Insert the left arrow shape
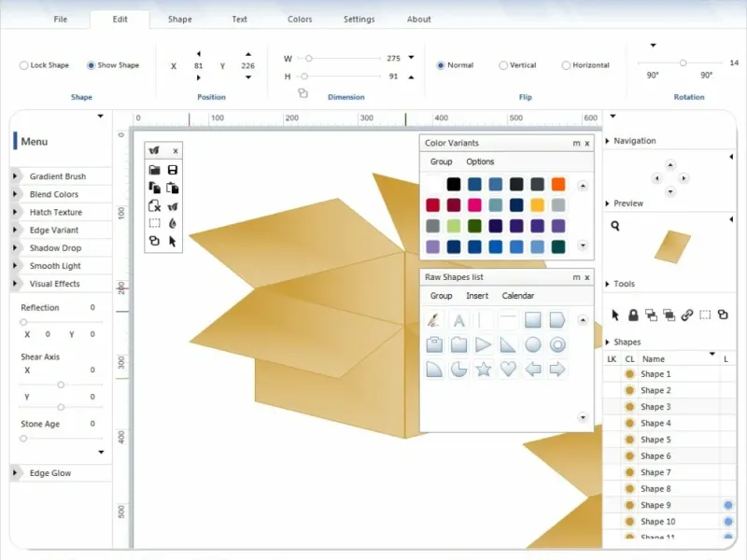This screenshot has width=747, height=560. tap(533, 369)
